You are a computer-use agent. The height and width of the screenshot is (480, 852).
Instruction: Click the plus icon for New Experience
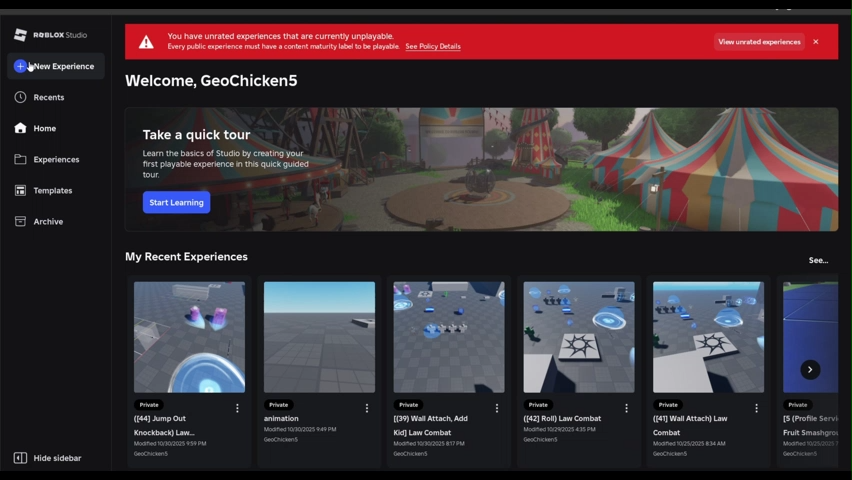[x=20, y=66]
